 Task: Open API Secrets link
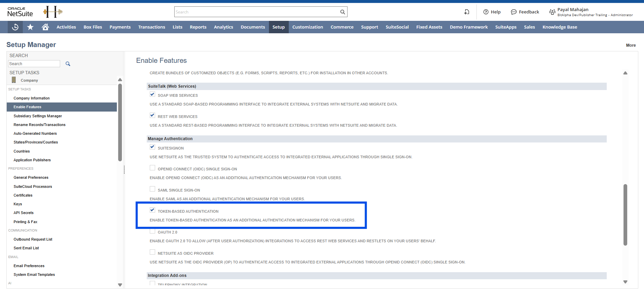[24, 213]
